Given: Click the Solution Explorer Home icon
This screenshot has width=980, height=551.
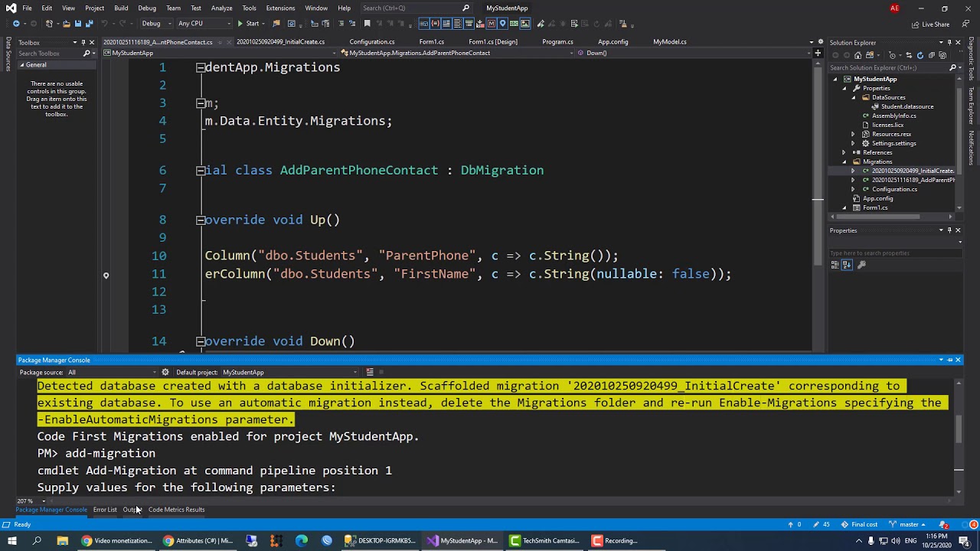Looking at the screenshot, I should 857,55.
